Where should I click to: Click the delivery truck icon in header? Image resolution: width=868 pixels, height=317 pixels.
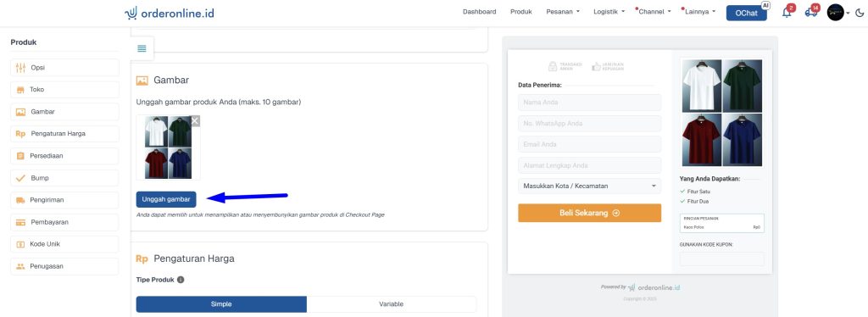point(811,12)
